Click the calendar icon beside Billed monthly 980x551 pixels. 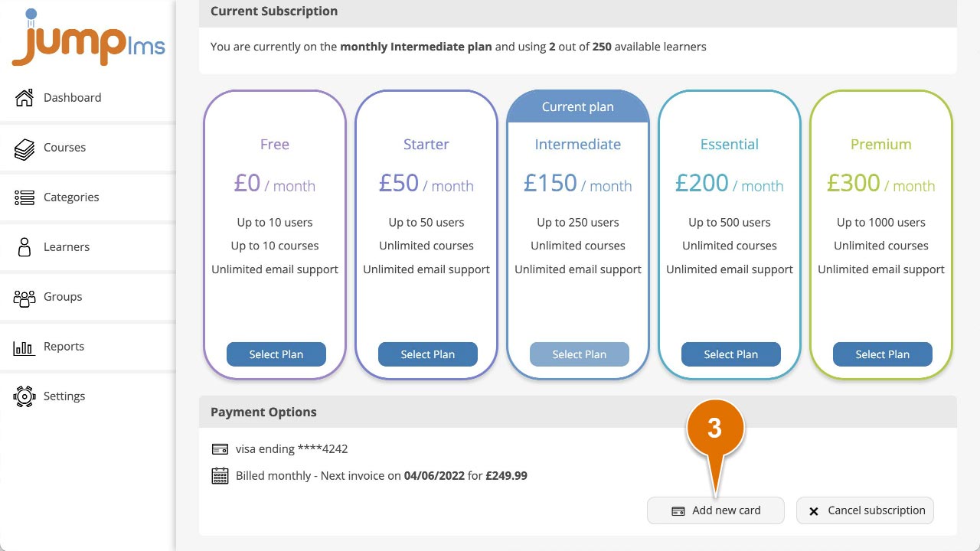pyautogui.click(x=220, y=476)
